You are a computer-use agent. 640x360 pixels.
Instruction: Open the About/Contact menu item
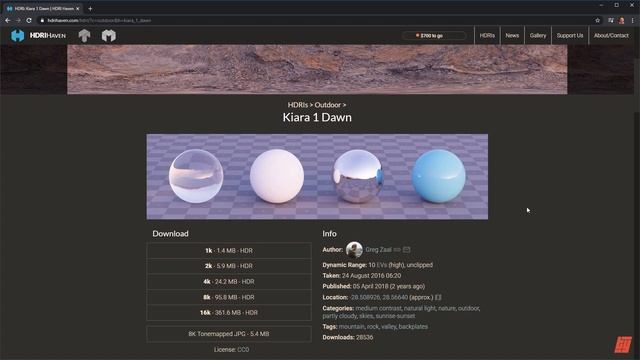coord(611,36)
